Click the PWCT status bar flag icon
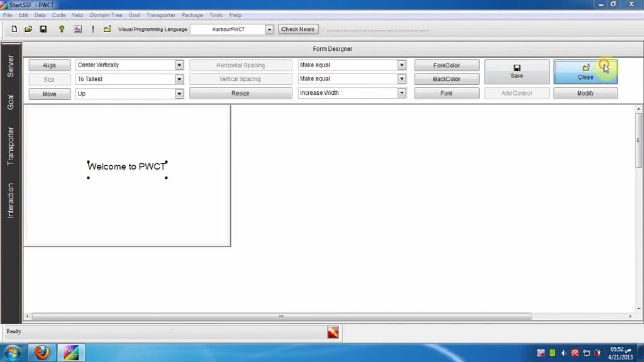The width and height of the screenshot is (644, 362). (x=332, y=332)
